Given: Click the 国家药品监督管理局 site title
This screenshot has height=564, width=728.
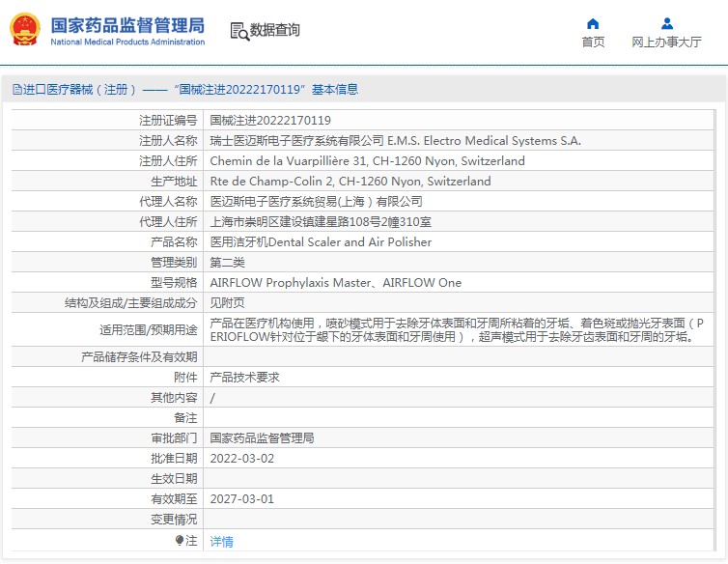Looking at the screenshot, I should [127, 25].
